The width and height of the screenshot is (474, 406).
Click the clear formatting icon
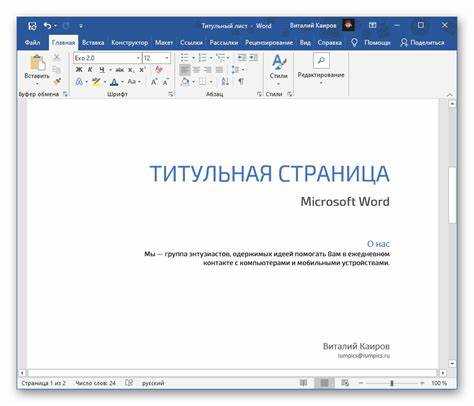(159, 69)
